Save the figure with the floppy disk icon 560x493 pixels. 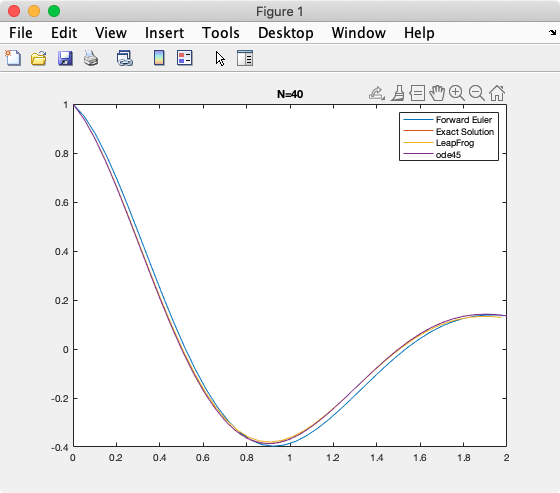tap(65, 58)
